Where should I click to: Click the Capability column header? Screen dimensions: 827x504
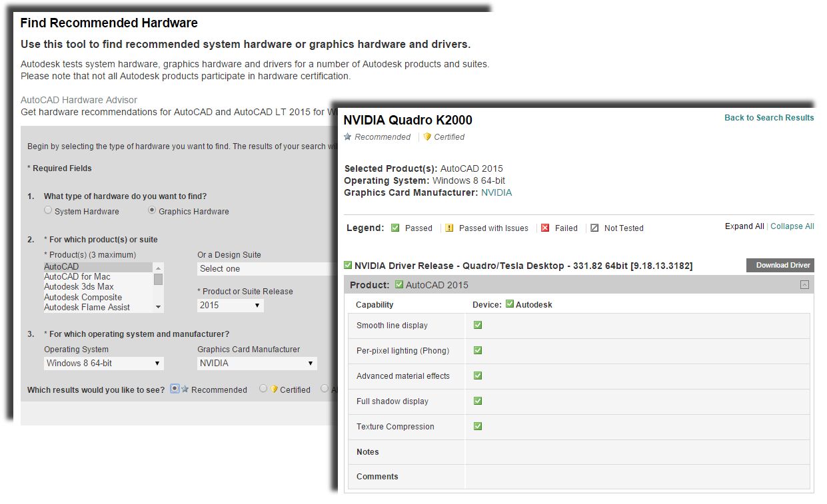[375, 305]
